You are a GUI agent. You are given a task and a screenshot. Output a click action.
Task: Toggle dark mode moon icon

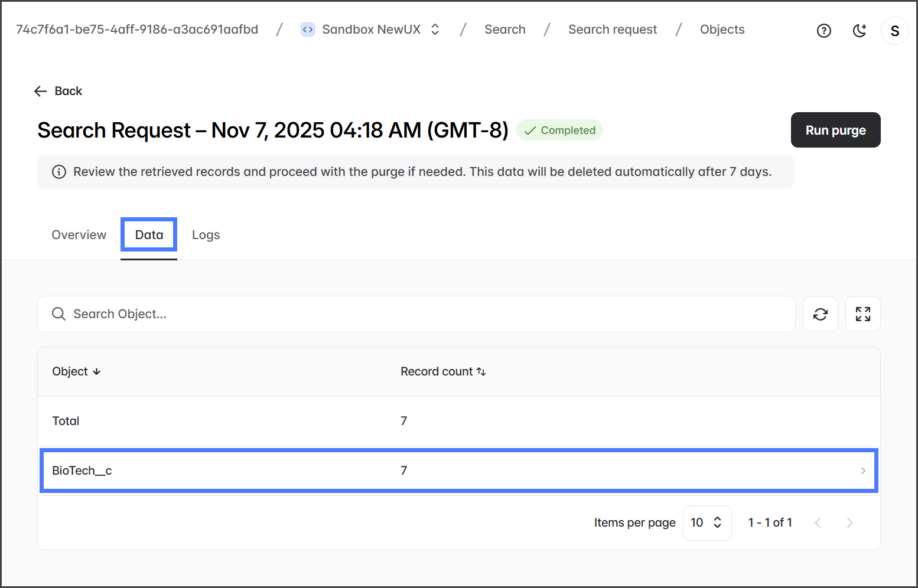pyautogui.click(x=860, y=31)
